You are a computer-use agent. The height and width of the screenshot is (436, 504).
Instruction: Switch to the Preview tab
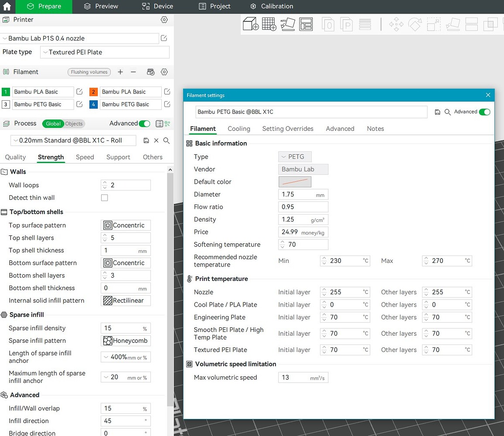coord(101,7)
